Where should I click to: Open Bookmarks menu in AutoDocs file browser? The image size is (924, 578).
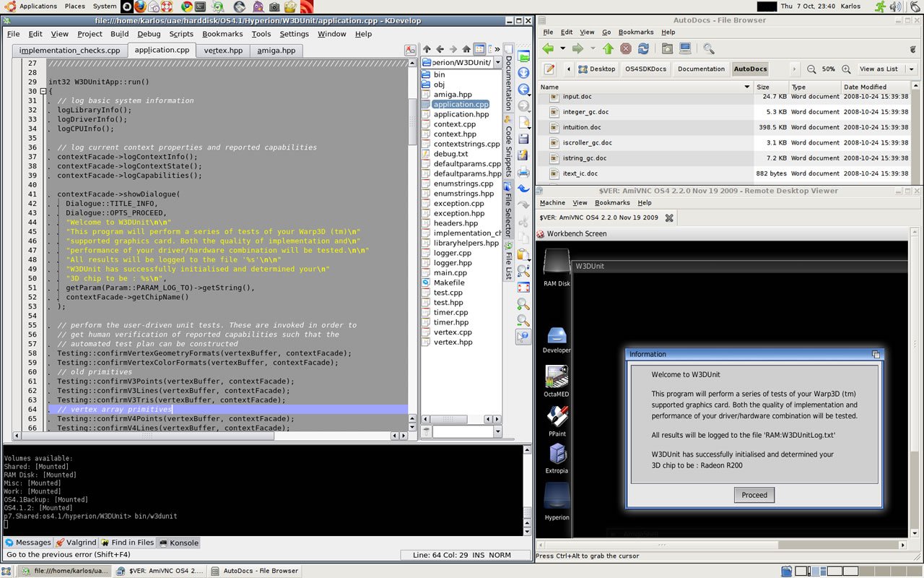point(636,32)
